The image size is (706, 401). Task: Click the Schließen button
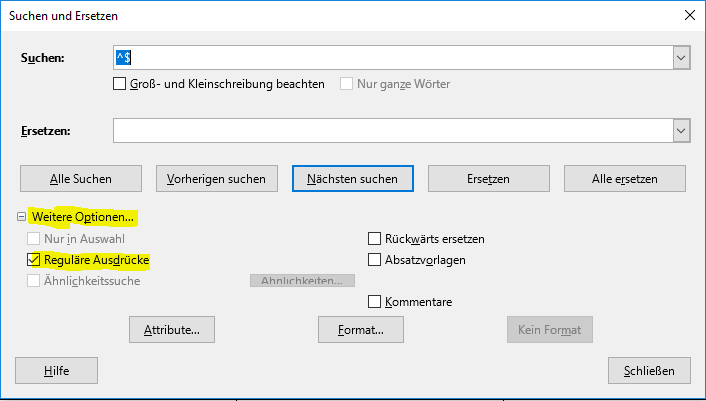[x=648, y=370]
